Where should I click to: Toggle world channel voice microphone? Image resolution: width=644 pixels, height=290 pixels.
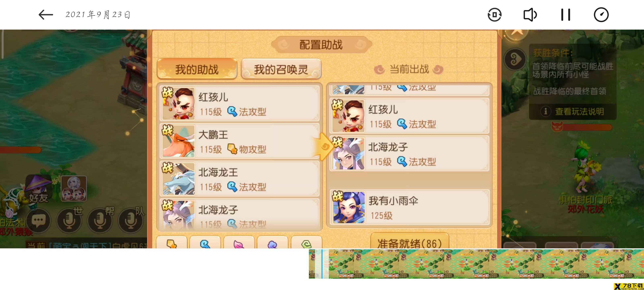tap(69, 221)
